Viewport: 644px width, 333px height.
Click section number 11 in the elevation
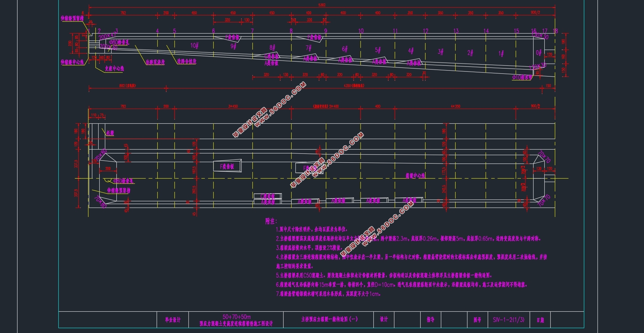point(395,31)
